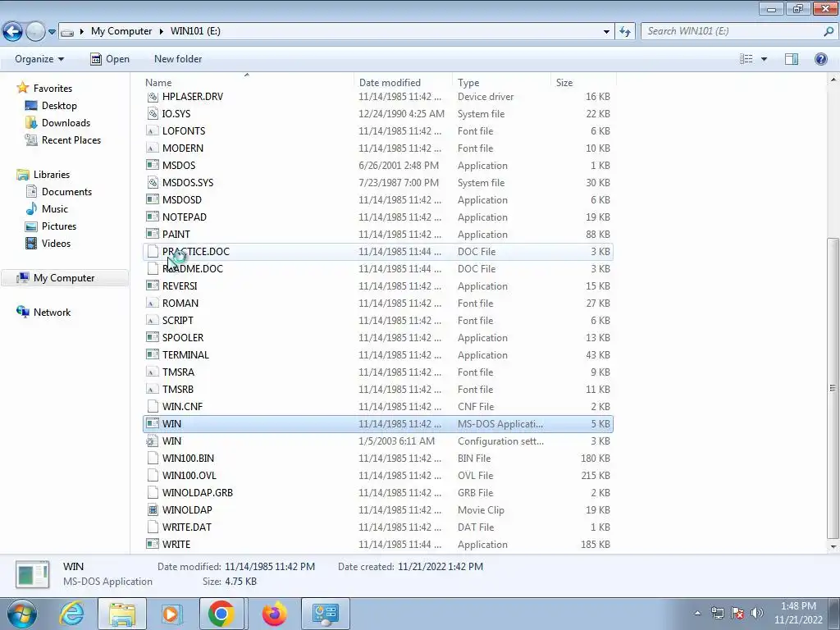Screen dimensions: 840x630
Task: Select the WINOLDAP.GRB file name
Action: click(x=198, y=493)
